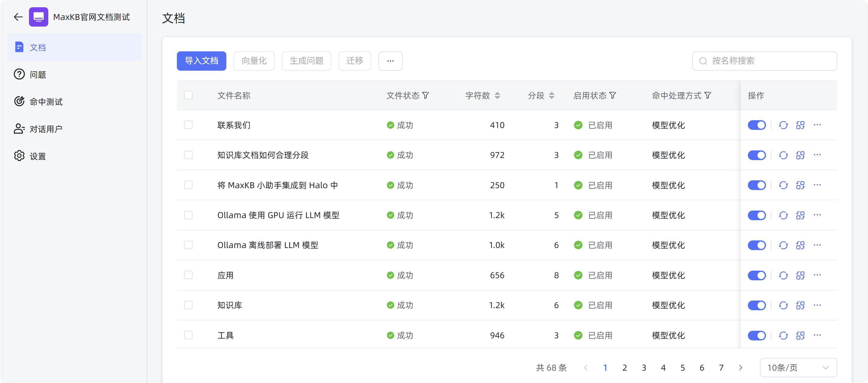This screenshot has height=383, width=868.
Task: Open more options for 联系我们 row
Action: coord(817,125)
